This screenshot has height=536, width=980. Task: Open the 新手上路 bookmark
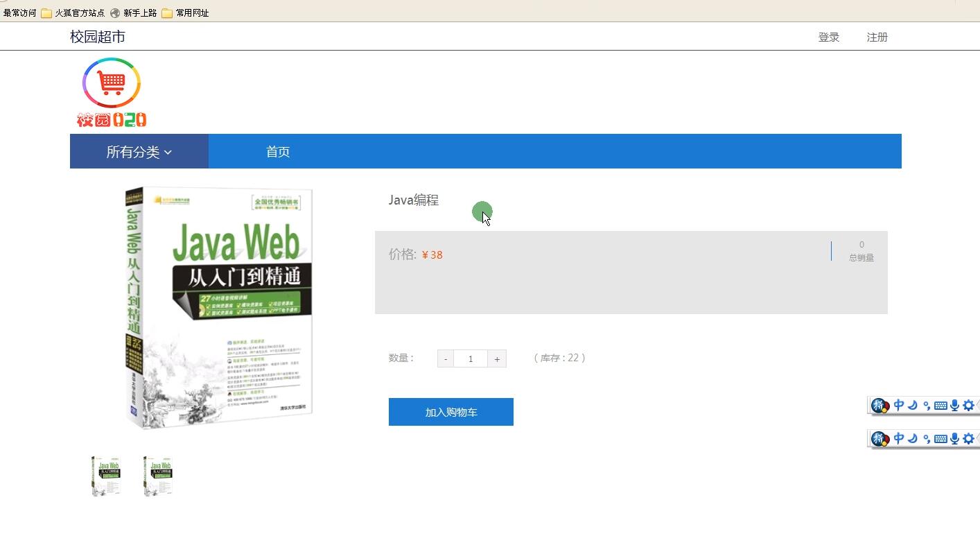tap(134, 12)
